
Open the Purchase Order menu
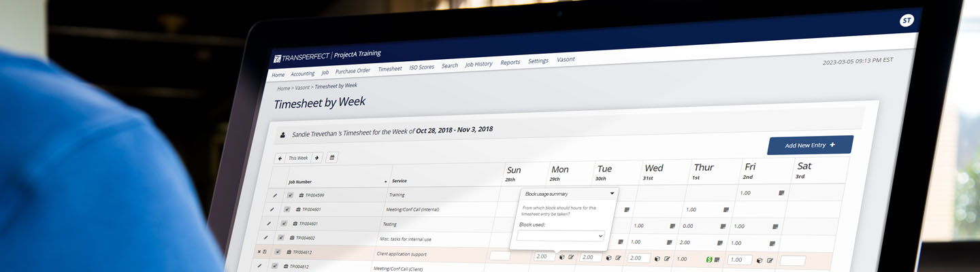click(353, 71)
